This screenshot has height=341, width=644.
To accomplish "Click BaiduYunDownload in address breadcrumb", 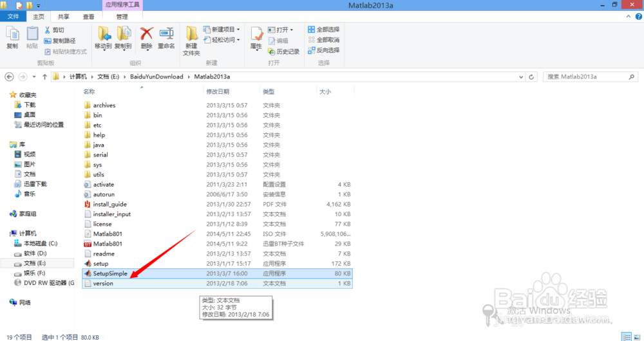I will tap(156, 77).
